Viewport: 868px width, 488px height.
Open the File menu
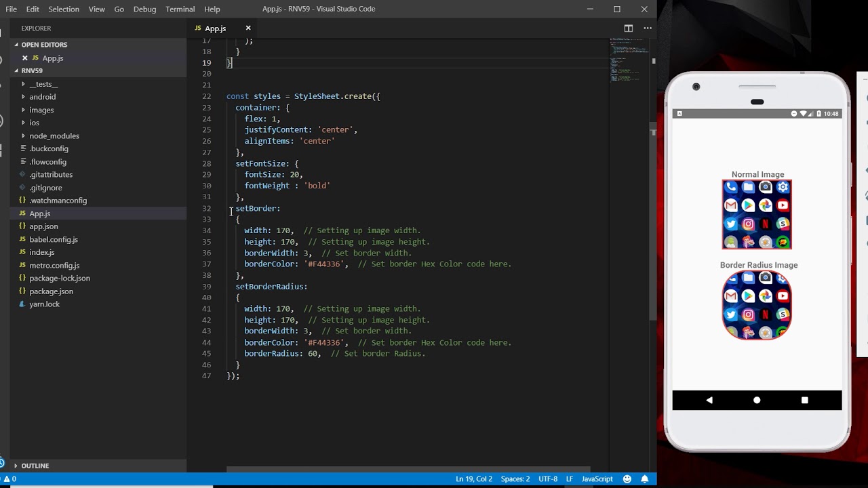coord(12,9)
